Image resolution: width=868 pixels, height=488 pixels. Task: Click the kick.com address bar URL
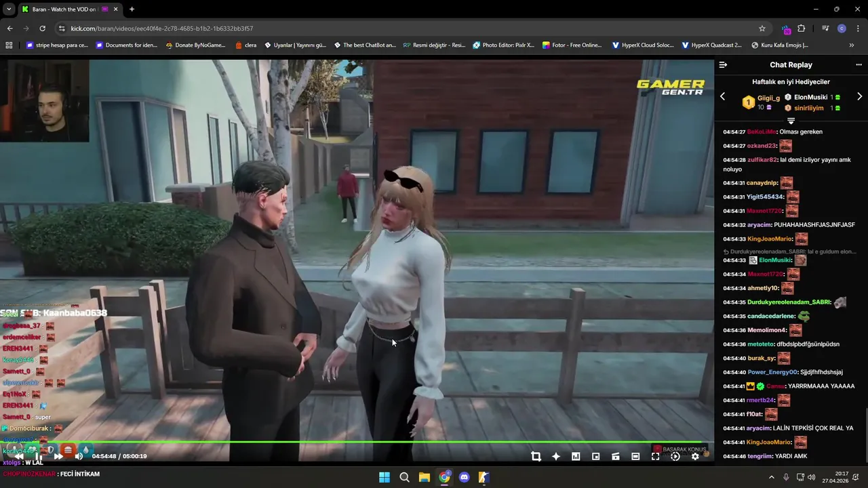click(x=161, y=28)
